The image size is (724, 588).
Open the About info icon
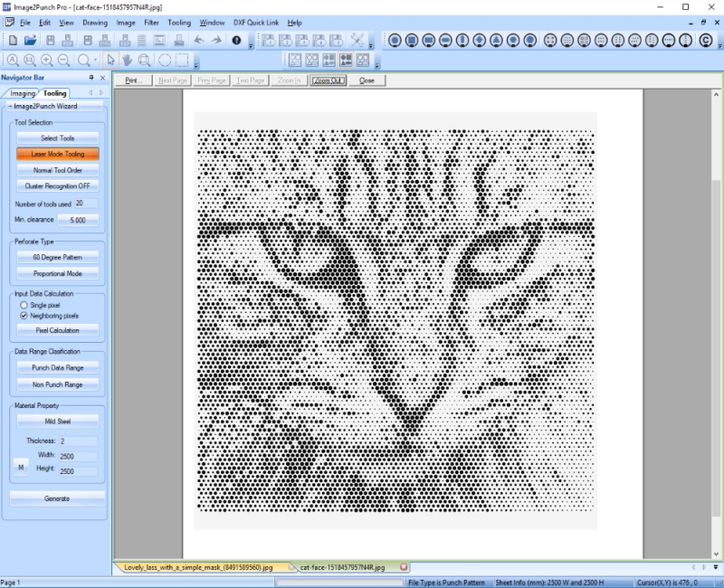point(236,41)
